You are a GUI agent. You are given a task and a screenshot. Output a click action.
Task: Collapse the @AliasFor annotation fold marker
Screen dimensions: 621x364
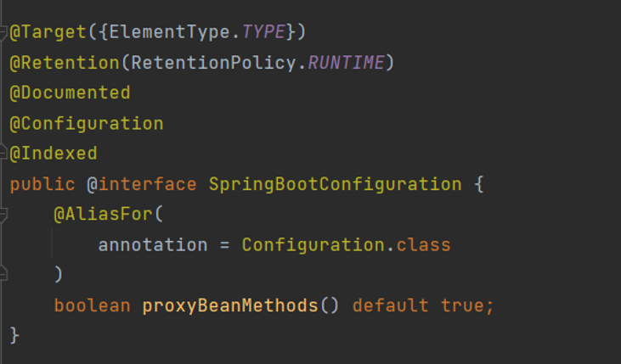coord(3,215)
